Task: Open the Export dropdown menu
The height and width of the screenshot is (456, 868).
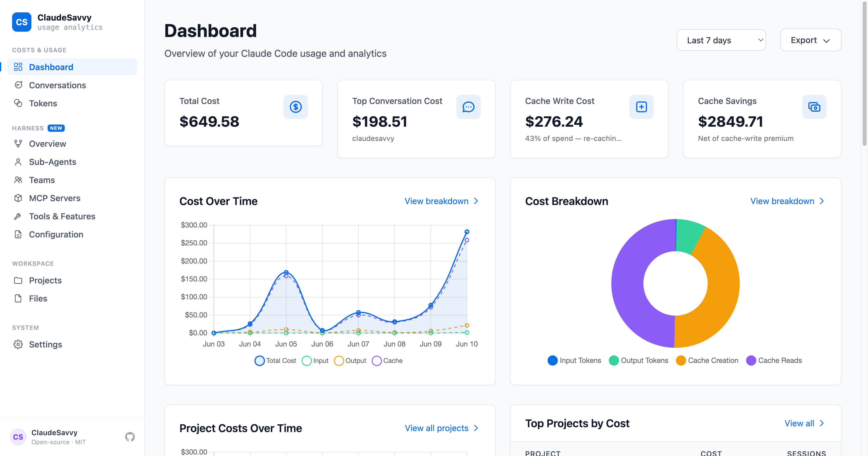Action: (x=810, y=40)
